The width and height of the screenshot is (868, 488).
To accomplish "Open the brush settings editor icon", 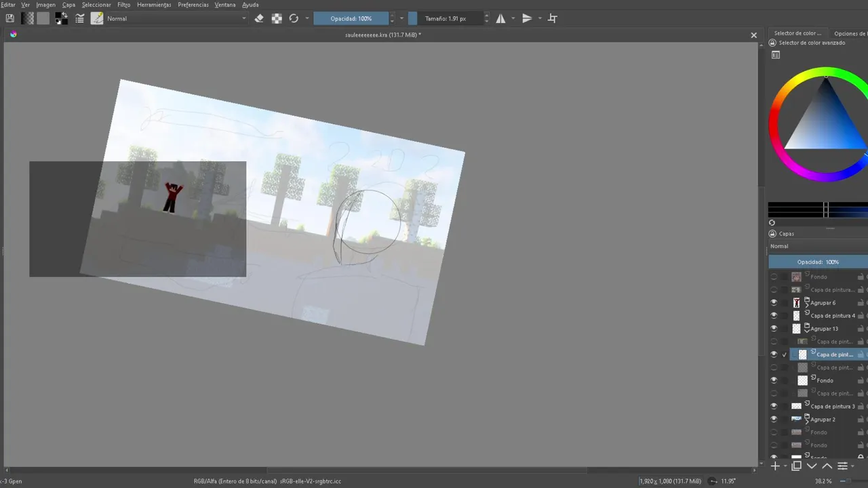I will click(80, 18).
